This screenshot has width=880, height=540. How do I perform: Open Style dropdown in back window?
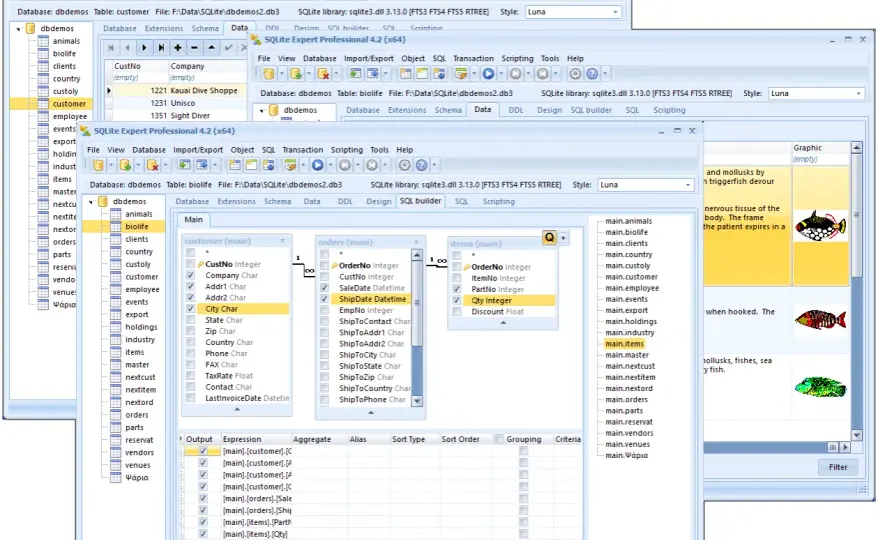(x=615, y=12)
